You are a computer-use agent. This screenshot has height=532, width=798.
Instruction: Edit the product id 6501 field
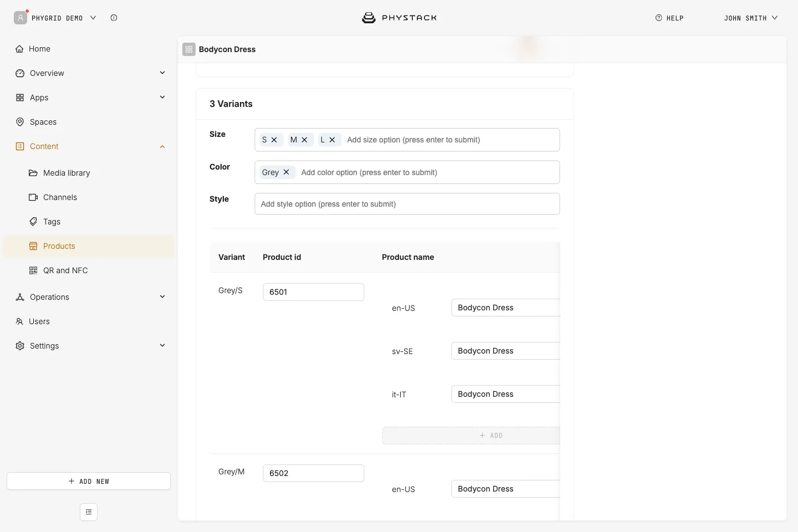click(314, 292)
